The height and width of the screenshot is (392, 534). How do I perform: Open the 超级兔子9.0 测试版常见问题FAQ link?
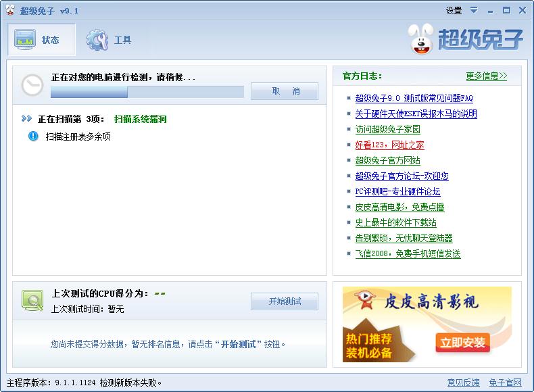coord(414,98)
